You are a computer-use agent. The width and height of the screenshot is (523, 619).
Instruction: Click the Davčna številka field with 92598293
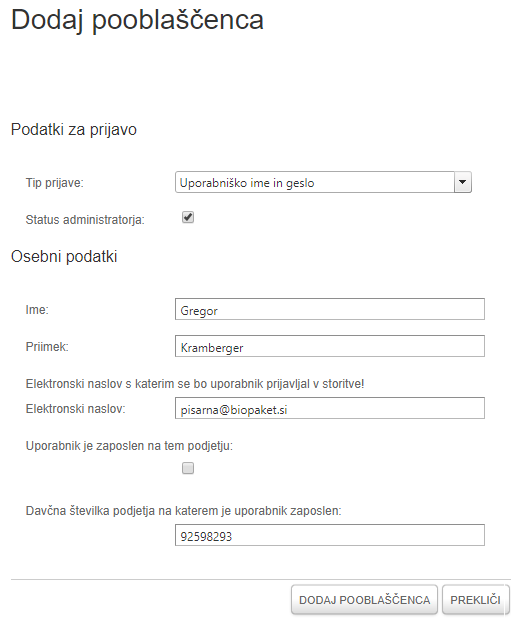(330, 535)
